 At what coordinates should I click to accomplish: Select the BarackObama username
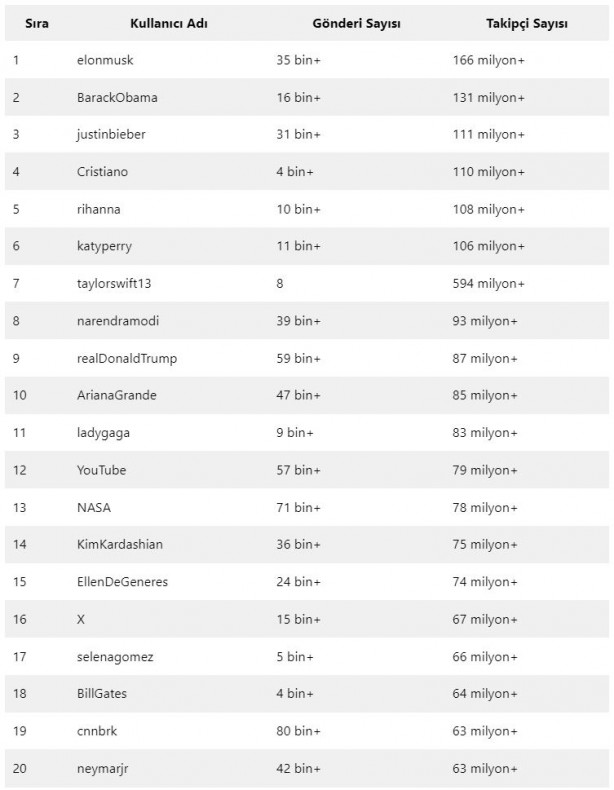click(x=116, y=97)
